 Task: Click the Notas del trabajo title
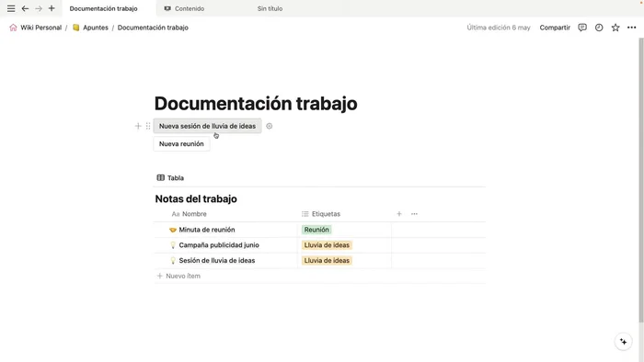196,198
